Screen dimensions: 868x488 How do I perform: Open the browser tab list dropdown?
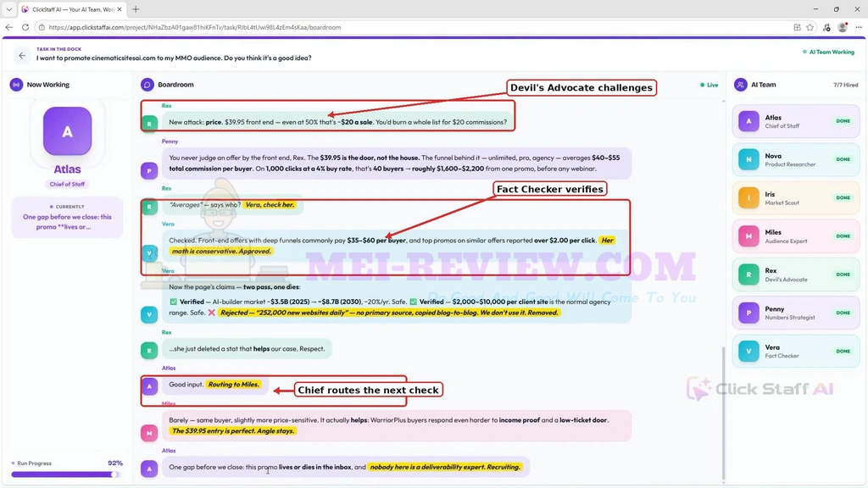pyautogui.click(x=8, y=9)
